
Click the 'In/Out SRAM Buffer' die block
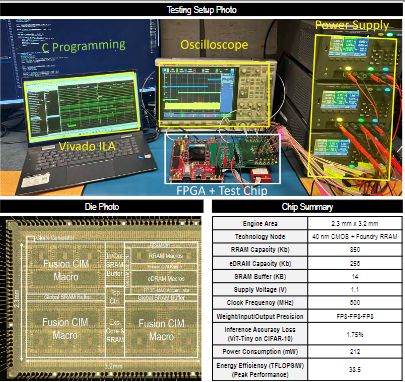pyautogui.click(x=115, y=265)
